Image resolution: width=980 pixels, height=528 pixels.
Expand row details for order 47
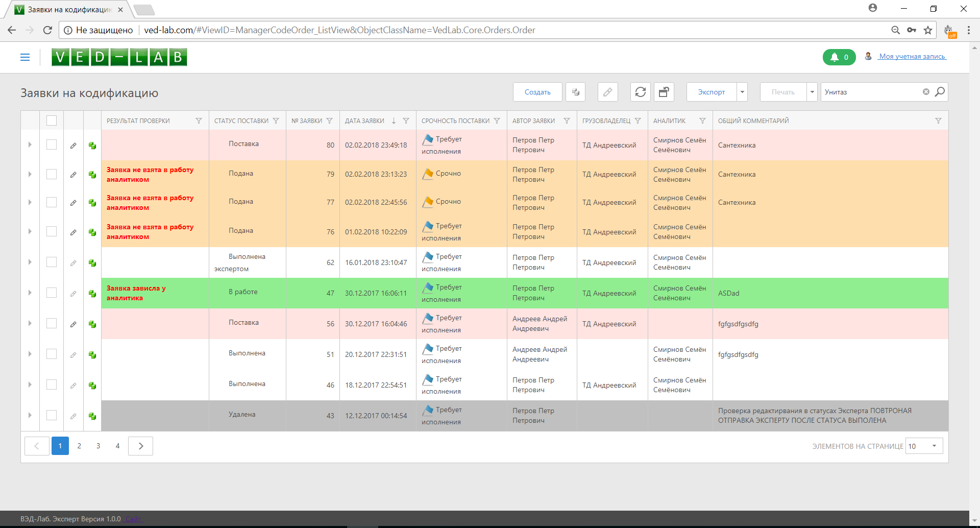pyautogui.click(x=30, y=293)
